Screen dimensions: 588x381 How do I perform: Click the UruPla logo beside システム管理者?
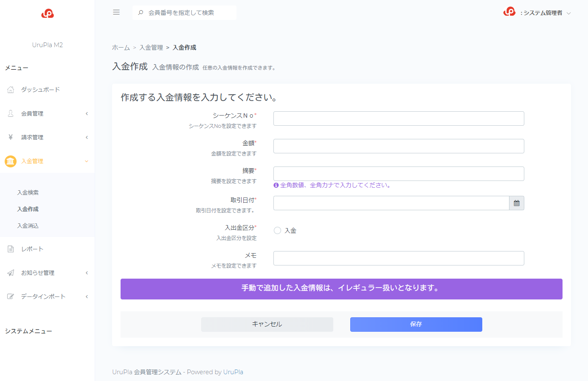point(509,12)
